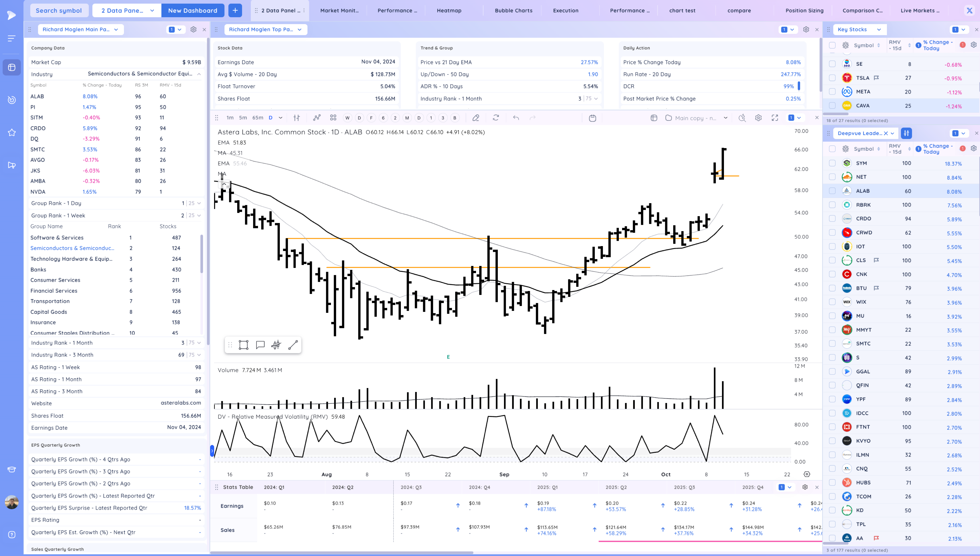Click the New Dashboard button
Screen dimensions: 980x556
click(x=192, y=10)
